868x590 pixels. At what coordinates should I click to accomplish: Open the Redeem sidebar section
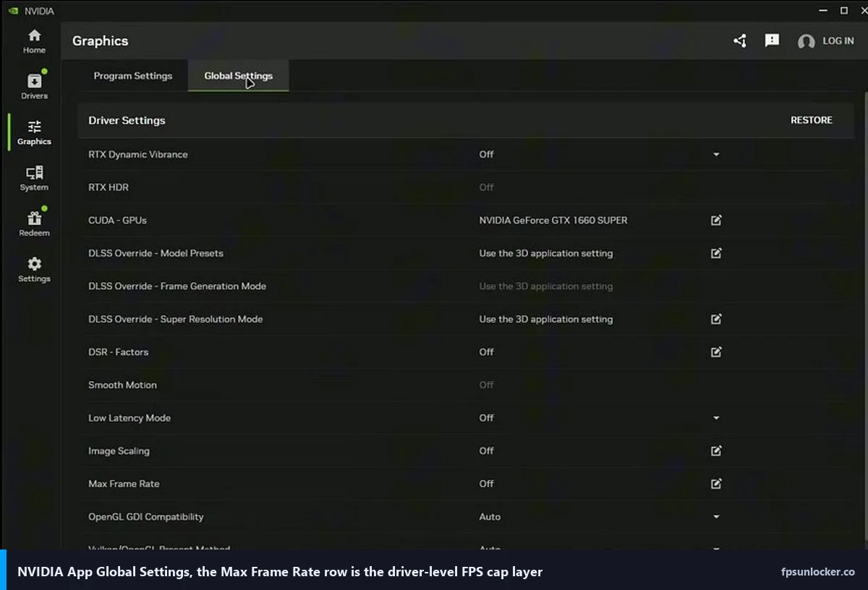[34, 224]
